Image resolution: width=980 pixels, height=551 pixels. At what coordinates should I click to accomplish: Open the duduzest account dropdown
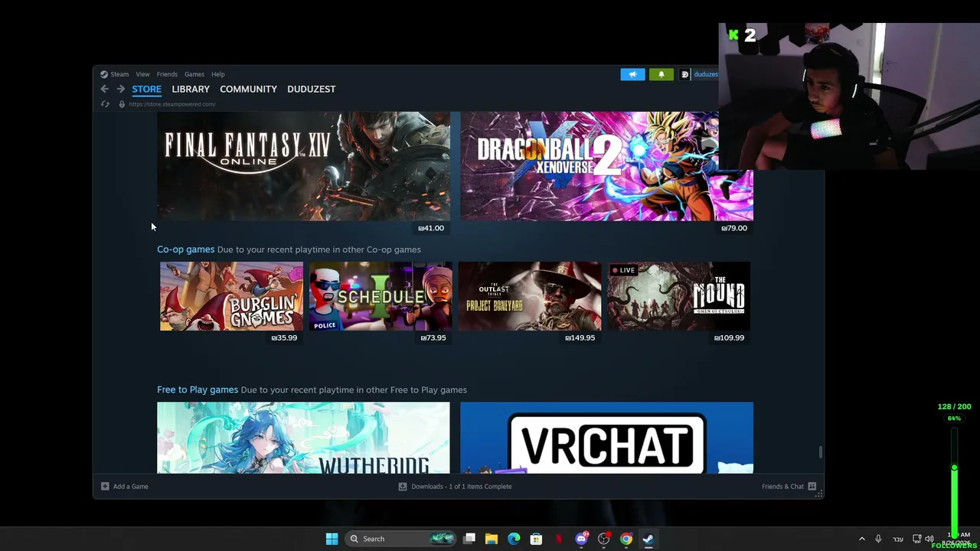705,74
